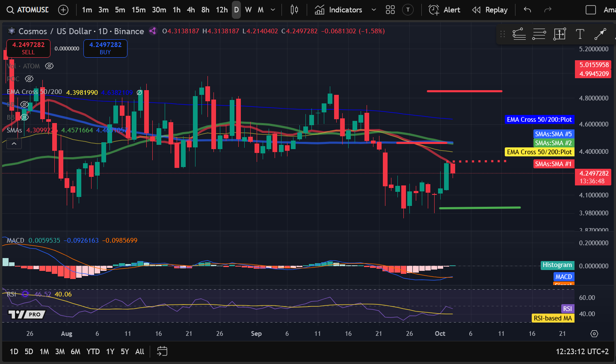Open the indicator templates grid icon
This screenshot has width=616, height=364.
pos(390,10)
